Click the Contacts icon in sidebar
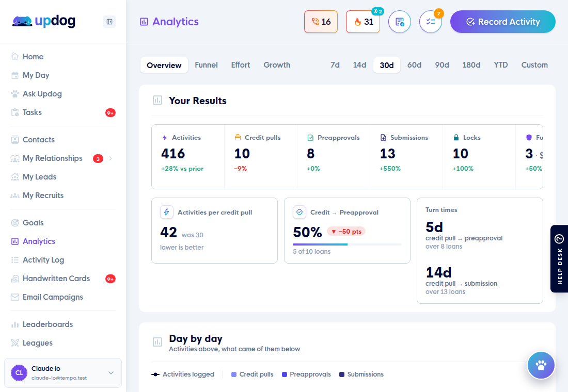This screenshot has width=568, height=392. (x=15, y=140)
